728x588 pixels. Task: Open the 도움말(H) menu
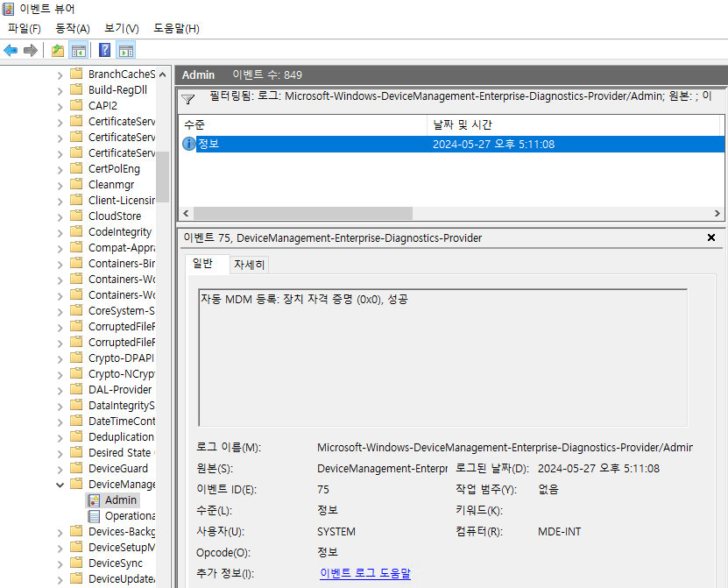tap(176, 29)
